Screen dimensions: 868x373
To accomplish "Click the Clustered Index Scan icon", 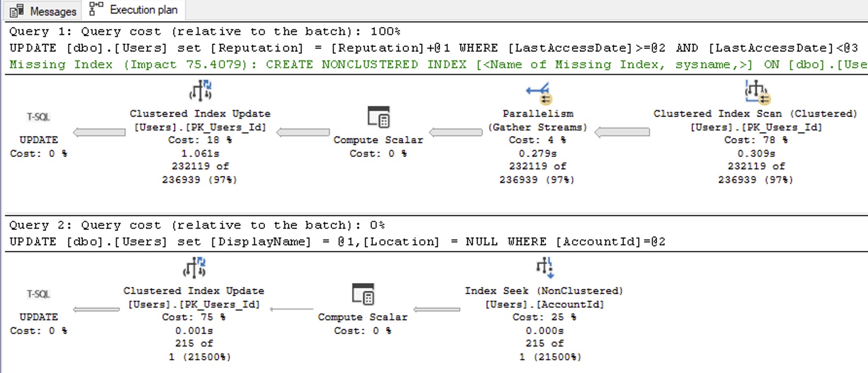I will pos(755,92).
